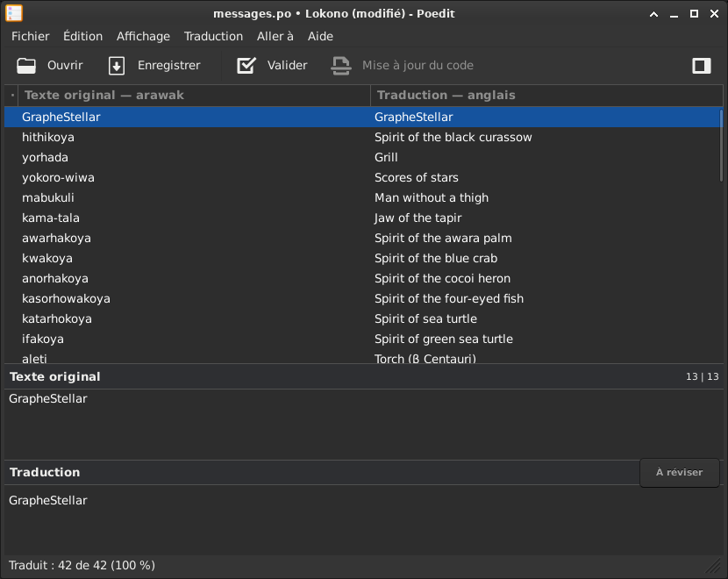Click the small dot column header
Viewport: 728px width, 579px height.
coord(11,95)
